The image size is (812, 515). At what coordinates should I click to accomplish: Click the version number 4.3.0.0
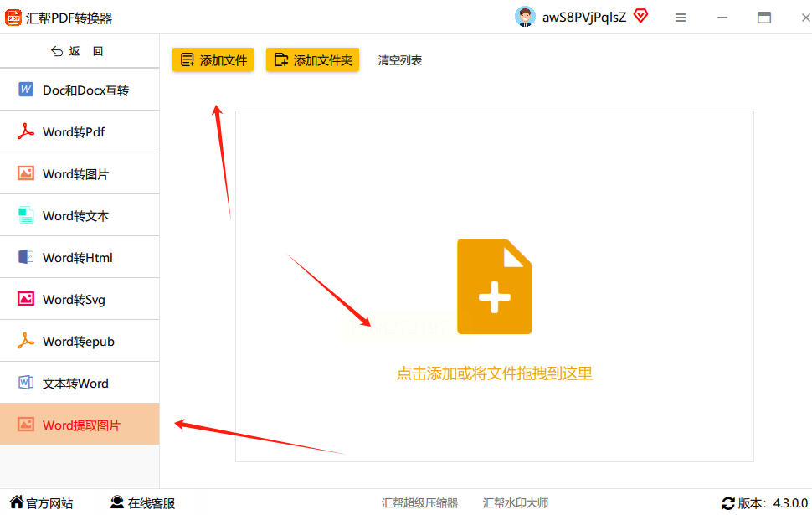coord(790,503)
